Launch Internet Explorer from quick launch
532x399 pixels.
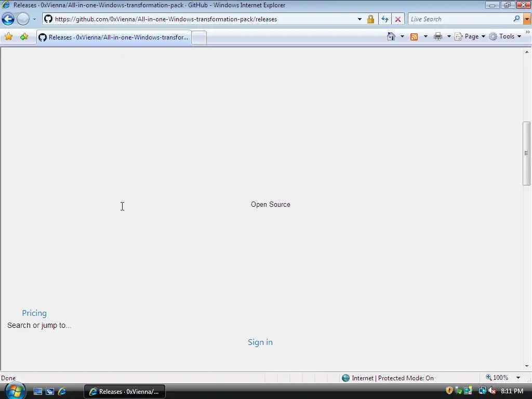pos(62,392)
